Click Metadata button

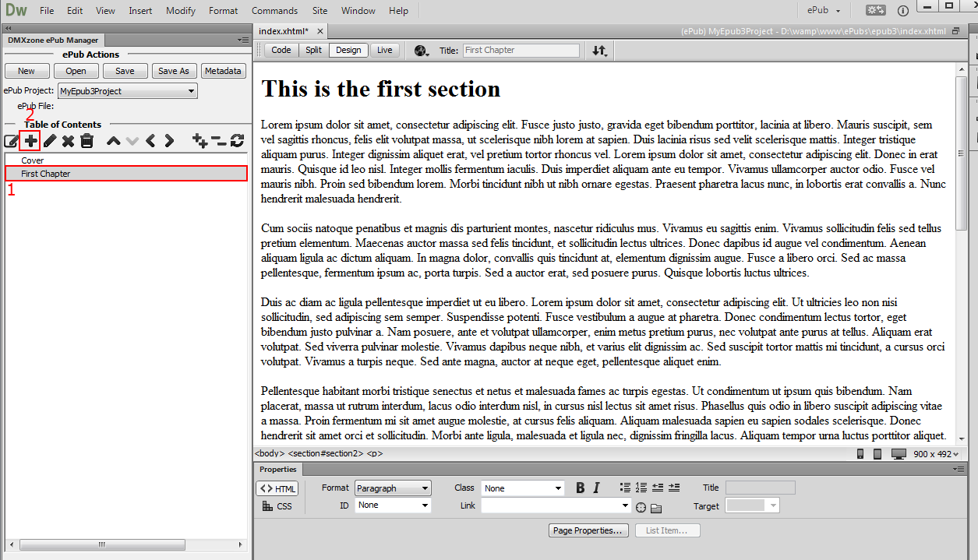coord(223,71)
